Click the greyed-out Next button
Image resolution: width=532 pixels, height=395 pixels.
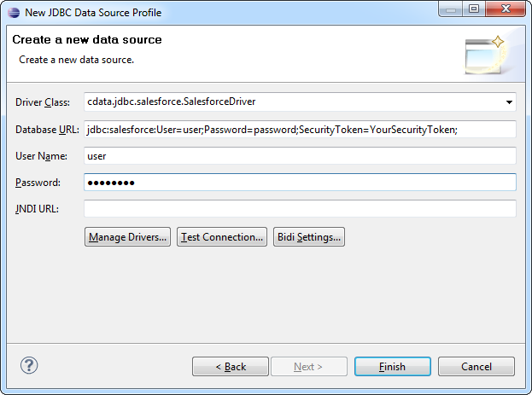click(x=308, y=367)
